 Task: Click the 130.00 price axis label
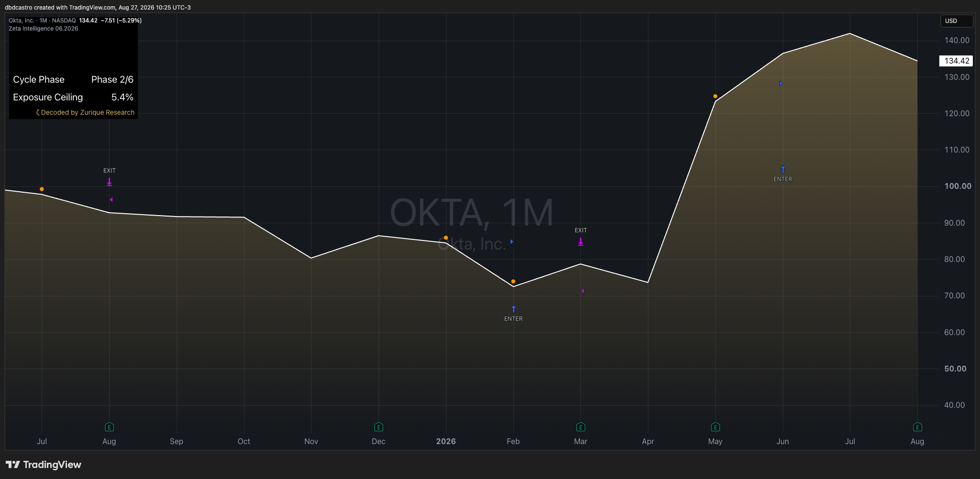click(x=957, y=77)
